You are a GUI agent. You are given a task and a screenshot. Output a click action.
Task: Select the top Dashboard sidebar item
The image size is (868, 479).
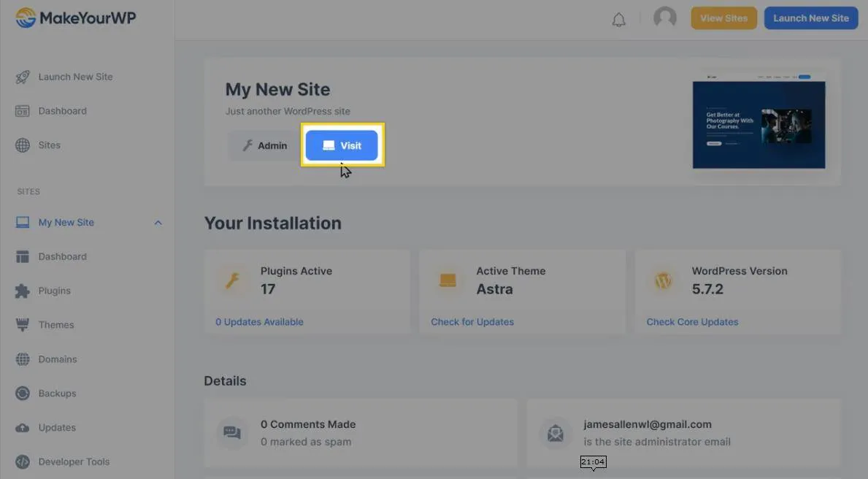[x=62, y=111]
